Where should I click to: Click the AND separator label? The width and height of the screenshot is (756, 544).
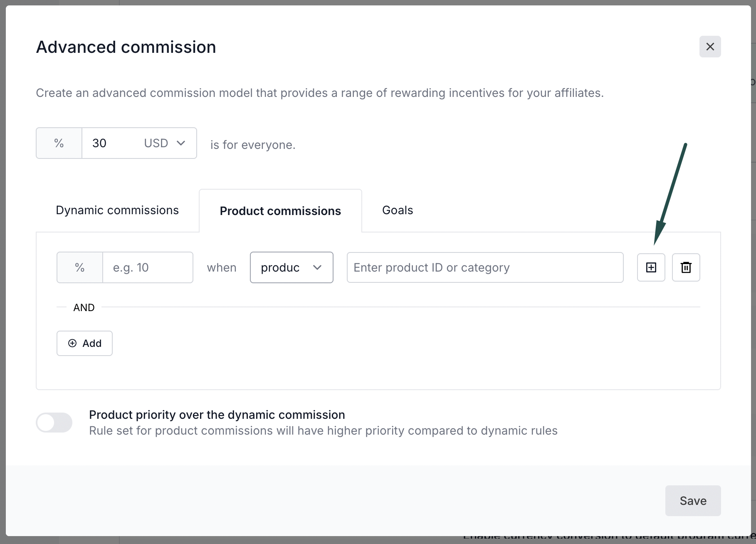[84, 307]
